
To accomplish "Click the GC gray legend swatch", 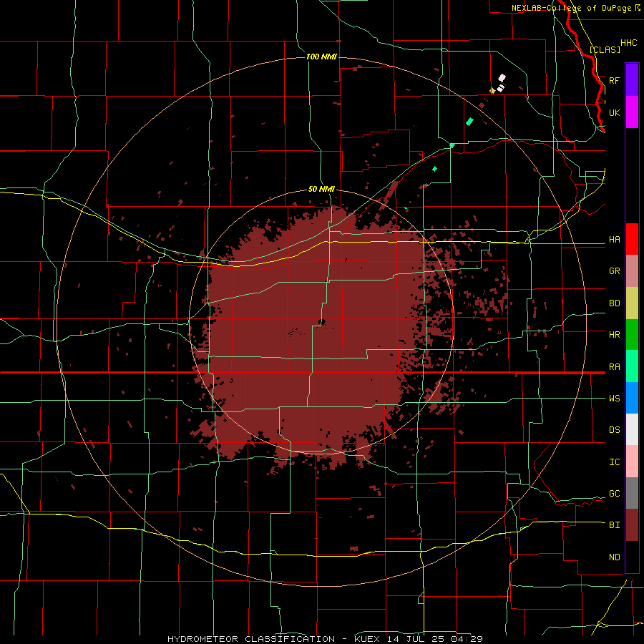I will pyautogui.click(x=632, y=493).
